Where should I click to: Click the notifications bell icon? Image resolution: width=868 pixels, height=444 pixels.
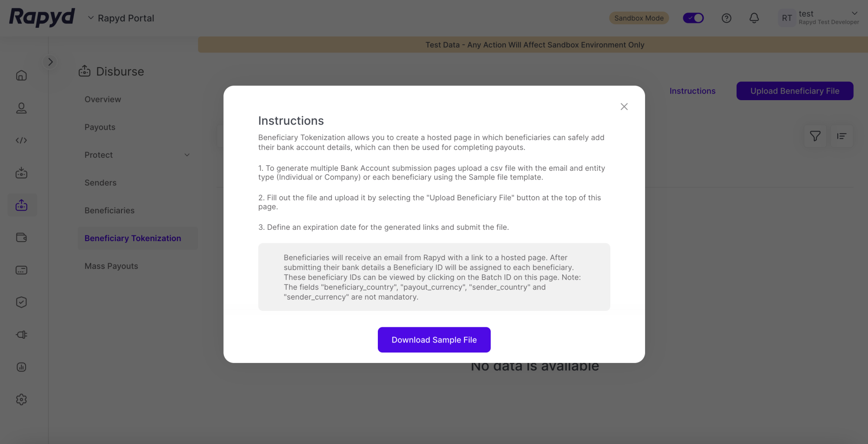754,18
